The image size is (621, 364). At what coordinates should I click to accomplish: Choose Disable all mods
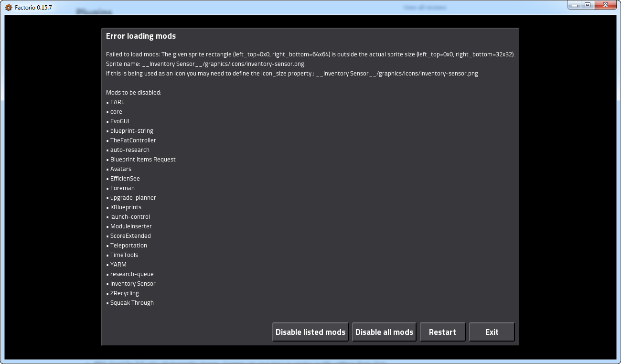click(x=384, y=332)
